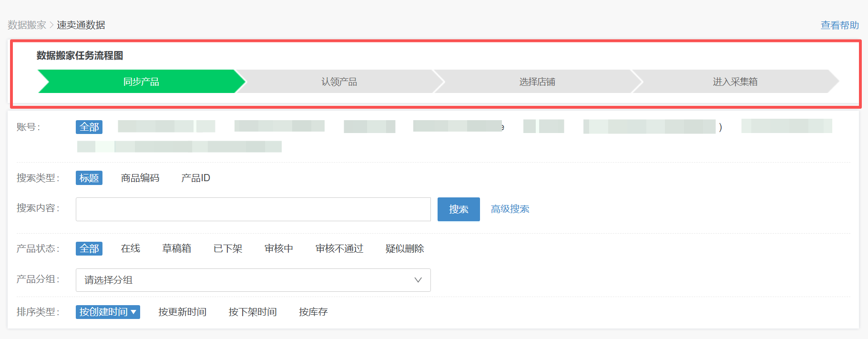Go to the 选择店铺 step

(x=537, y=82)
